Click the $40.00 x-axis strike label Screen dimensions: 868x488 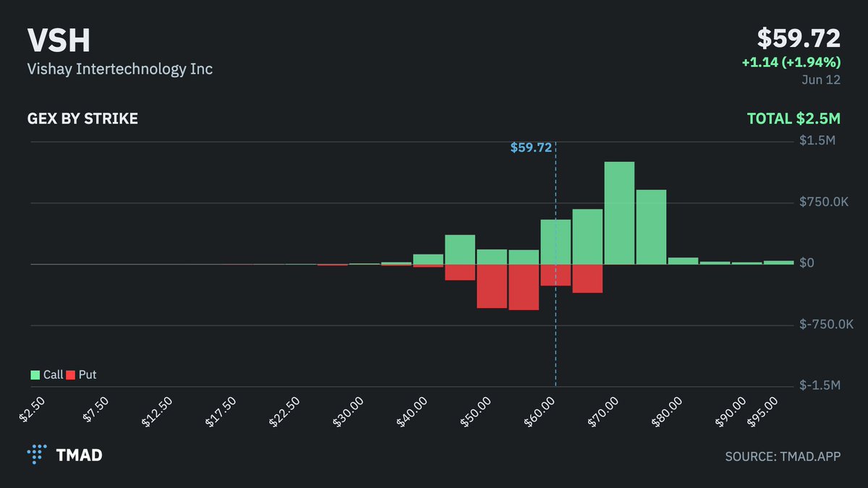[x=412, y=411]
